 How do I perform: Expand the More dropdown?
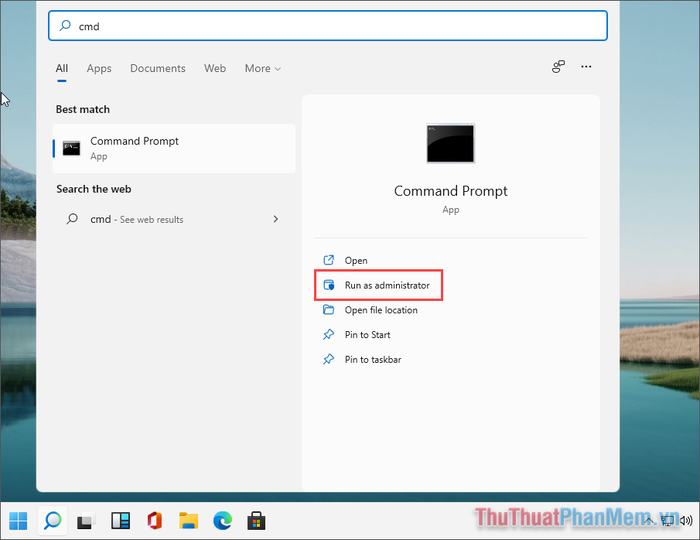(x=262, y=68)
